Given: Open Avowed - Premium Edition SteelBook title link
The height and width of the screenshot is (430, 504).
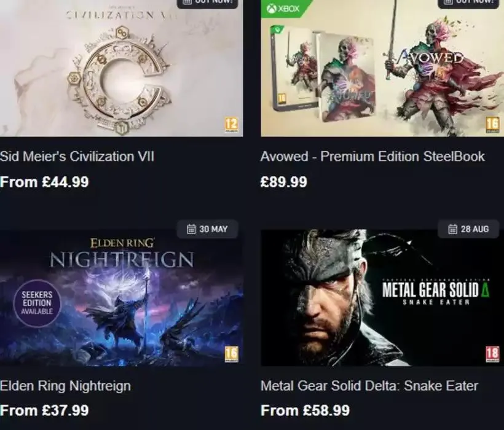Looking at the screenshot, I should tap(372, 157).
